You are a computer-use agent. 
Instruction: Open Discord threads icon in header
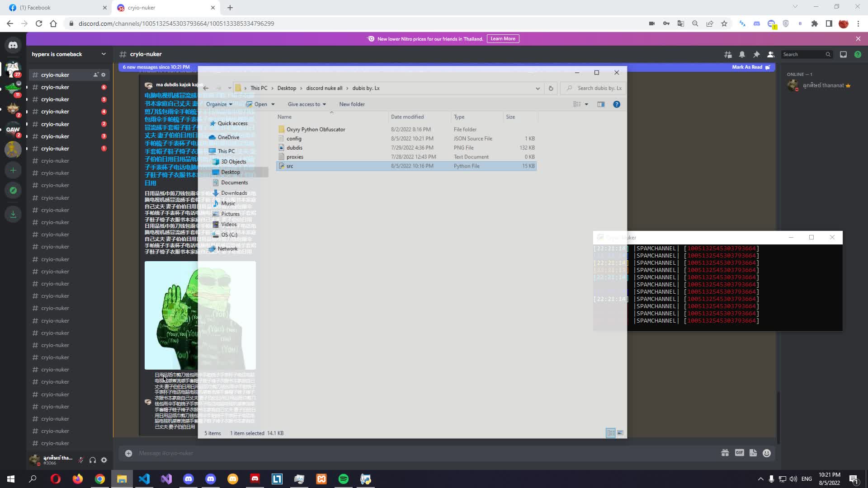pos(728,54)
